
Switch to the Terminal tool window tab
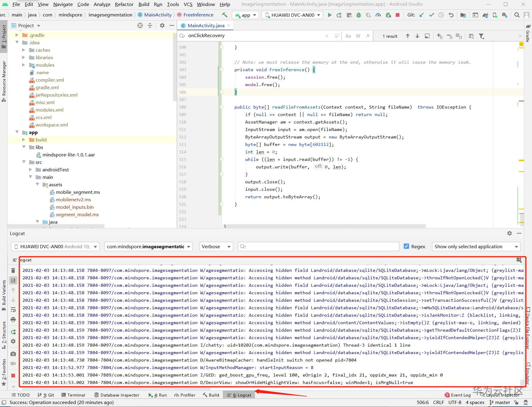[x=73, y=395]
